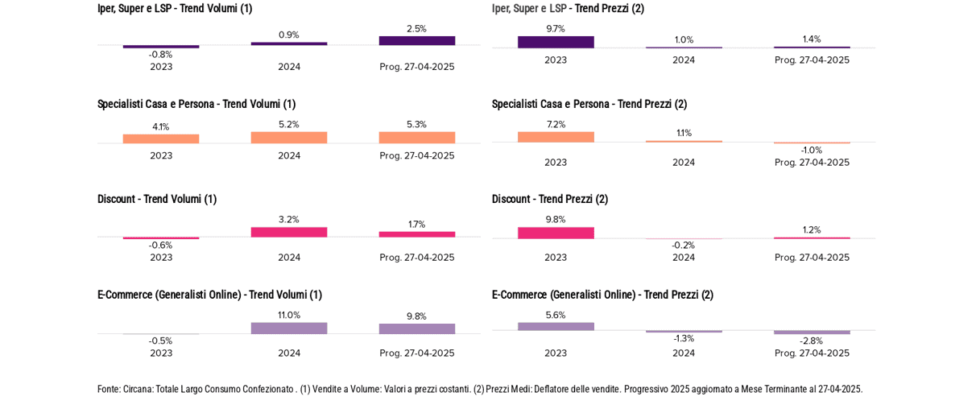The height and width of the screenshot is (409, 980).
Task: Click the title Specialisti Casa e Persona - Trend Volumi (1)
Action: tap(196, 104)
